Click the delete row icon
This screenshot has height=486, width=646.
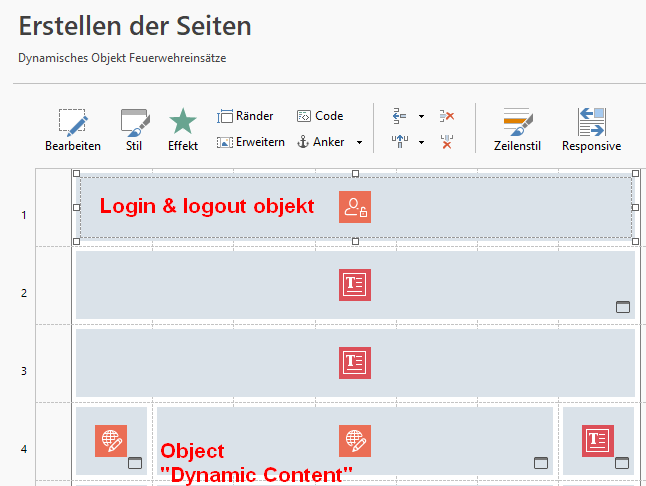point(447,116)
